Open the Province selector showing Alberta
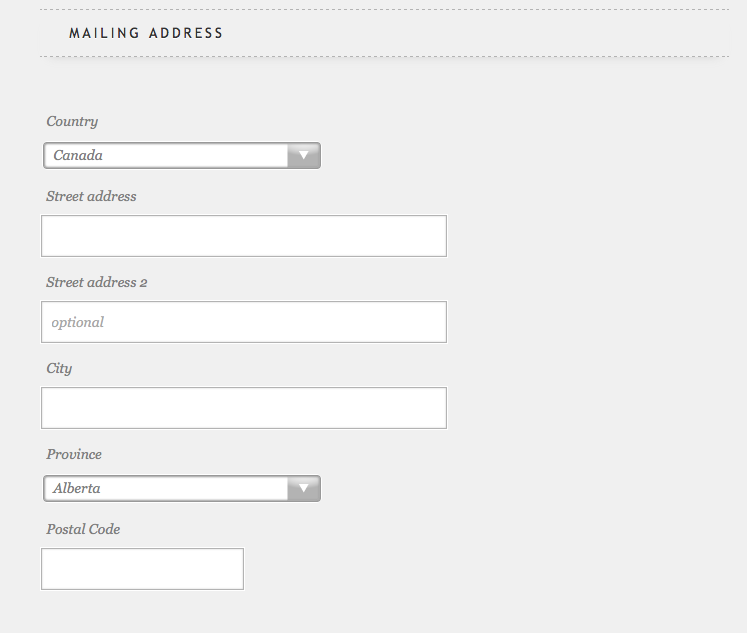 coord(182,488)
